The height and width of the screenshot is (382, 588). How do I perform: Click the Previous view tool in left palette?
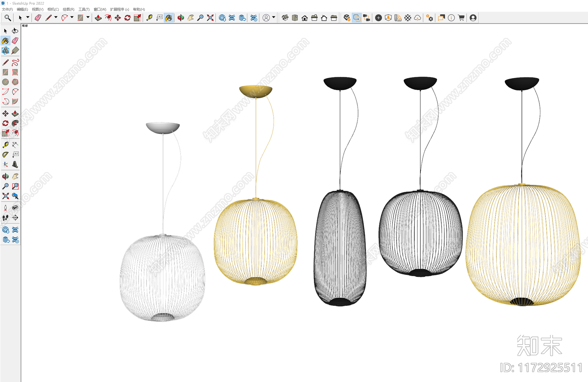point(15,196)
